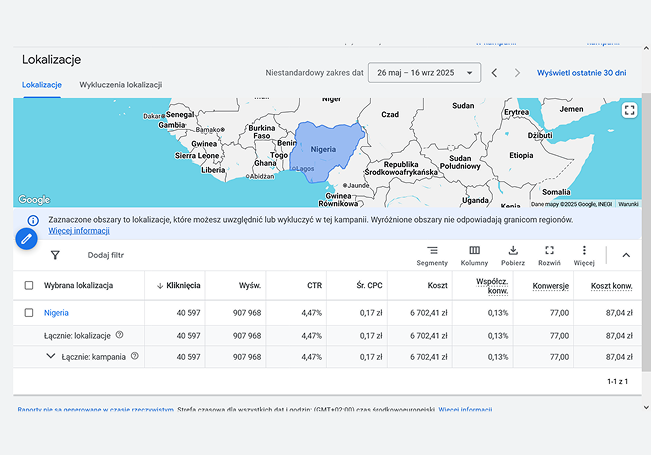651x455 pixels.
Task: Click the Rozwiń expand table icon
Action: pos(549,254)
